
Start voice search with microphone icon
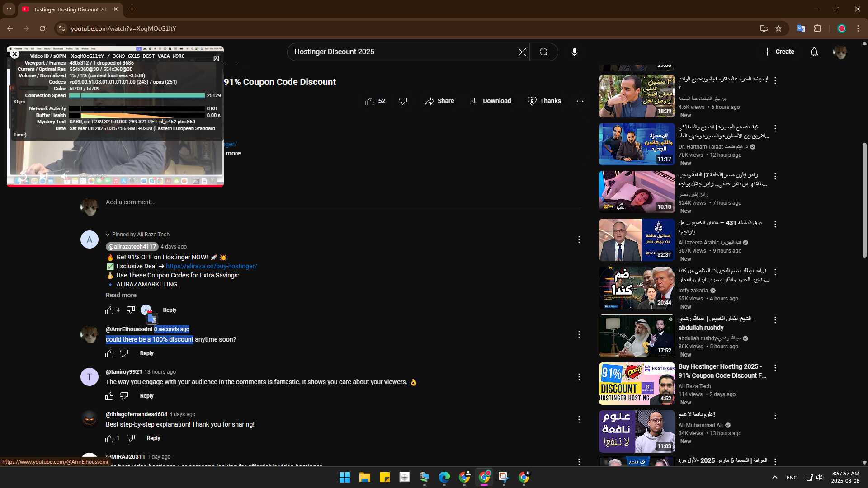574,52
